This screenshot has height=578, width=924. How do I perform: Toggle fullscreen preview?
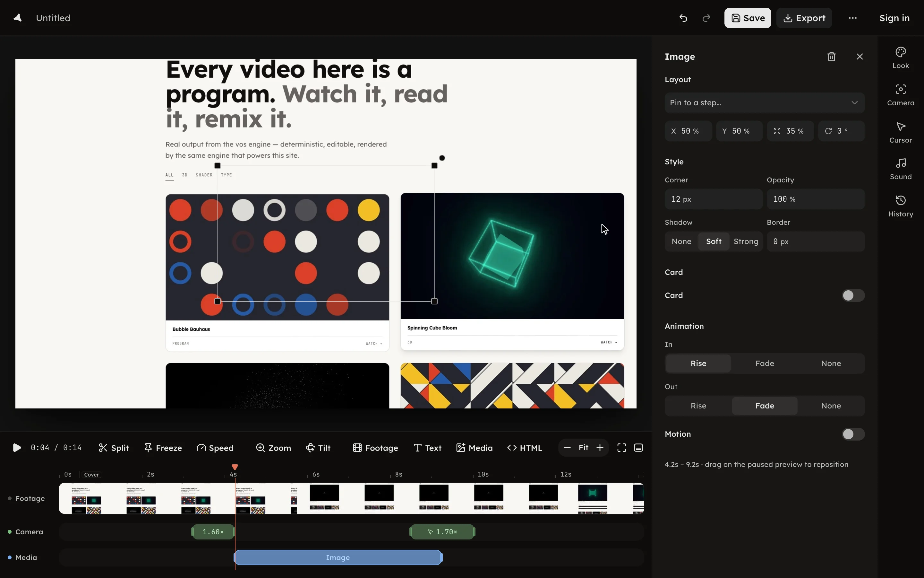621,448
